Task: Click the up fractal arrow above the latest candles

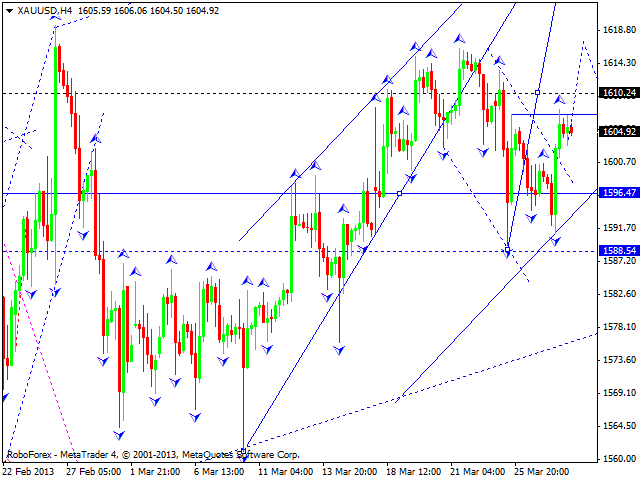Action: [x=559, y=99]
